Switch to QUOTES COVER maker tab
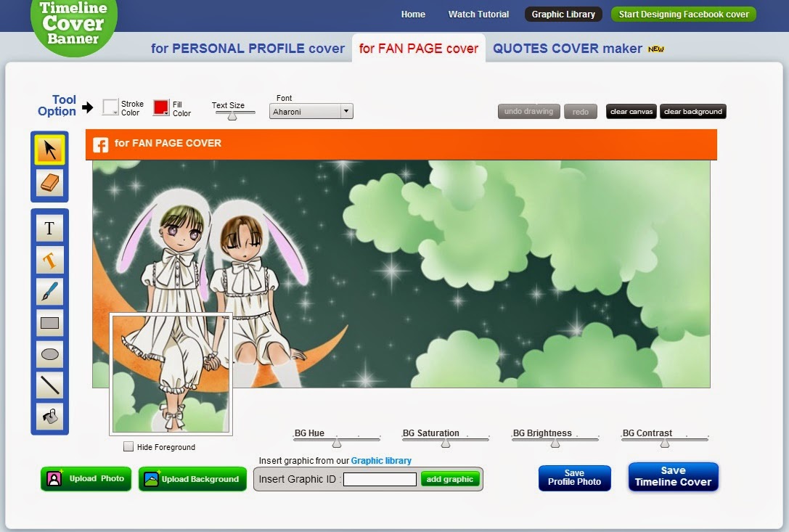 pos(568,49)
